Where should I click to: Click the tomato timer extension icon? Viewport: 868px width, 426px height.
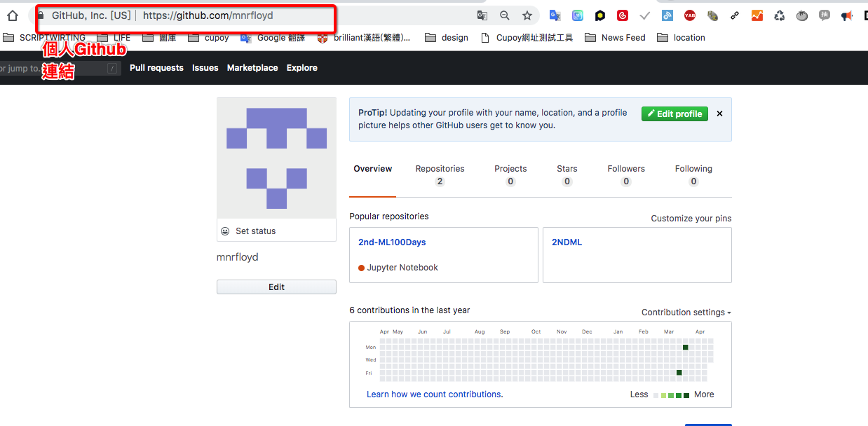pyautogui.click(x=802, y=15)
